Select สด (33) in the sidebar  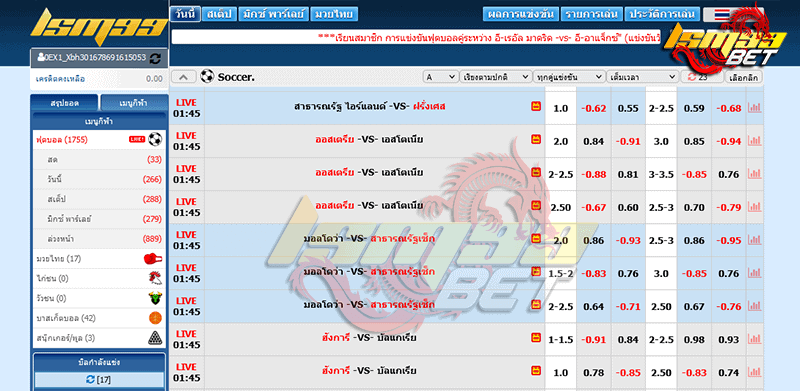click(x=99, y=159)
